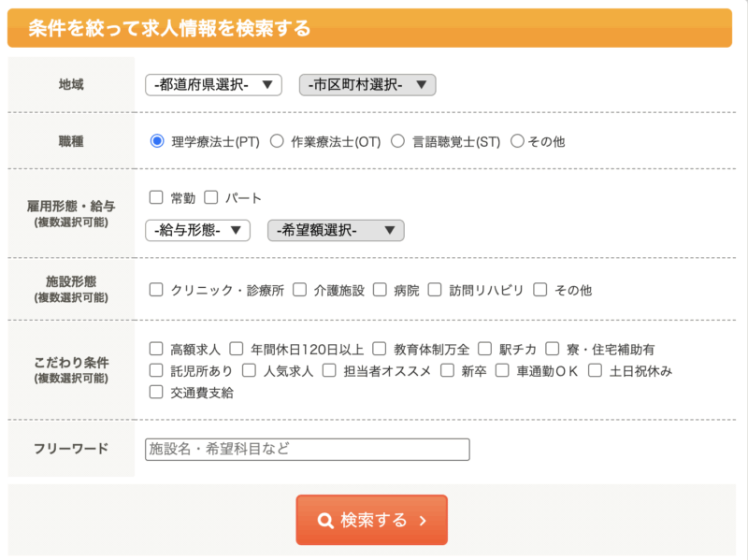Tick the パート part-time checkbox
748x560 pixels.
210,197
